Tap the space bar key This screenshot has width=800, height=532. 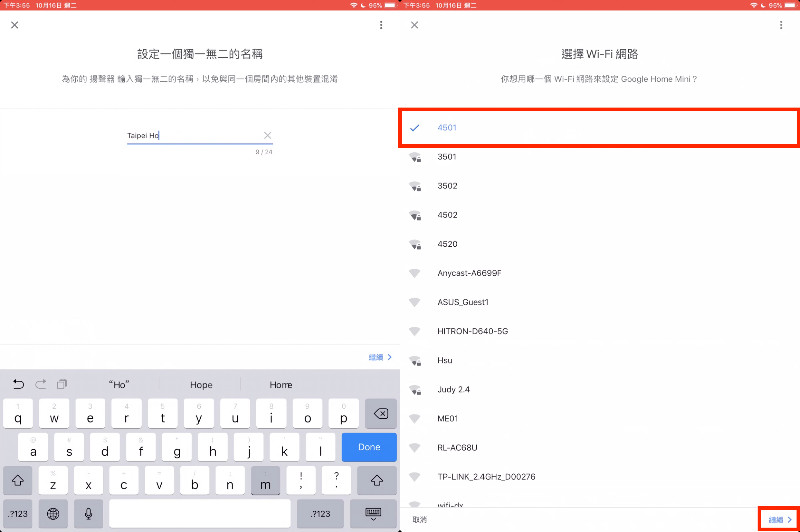pyautogui.click(x=200, y=514)
